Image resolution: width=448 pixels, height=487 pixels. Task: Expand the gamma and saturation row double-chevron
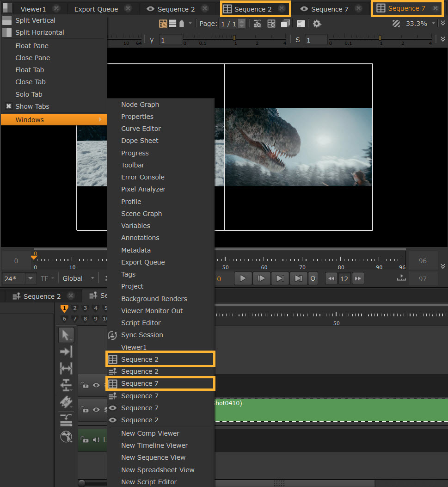click(x=443, y=39)
